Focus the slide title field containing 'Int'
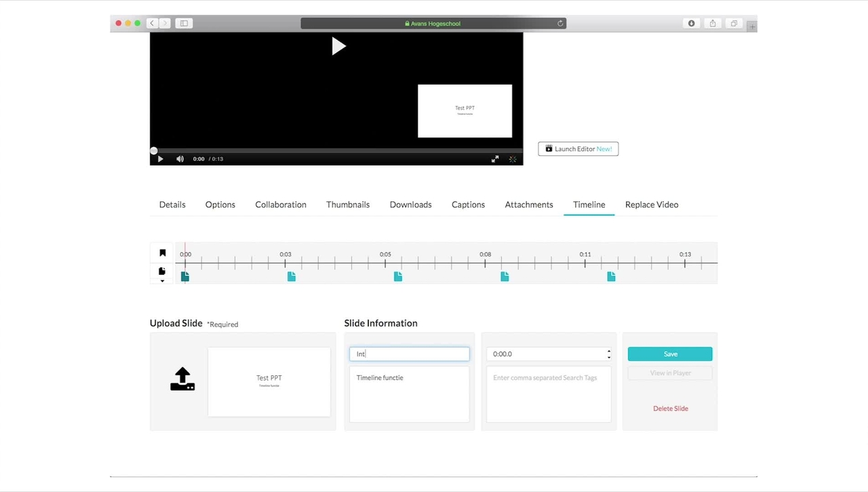868x492 pixels. (x=410, y=354)
